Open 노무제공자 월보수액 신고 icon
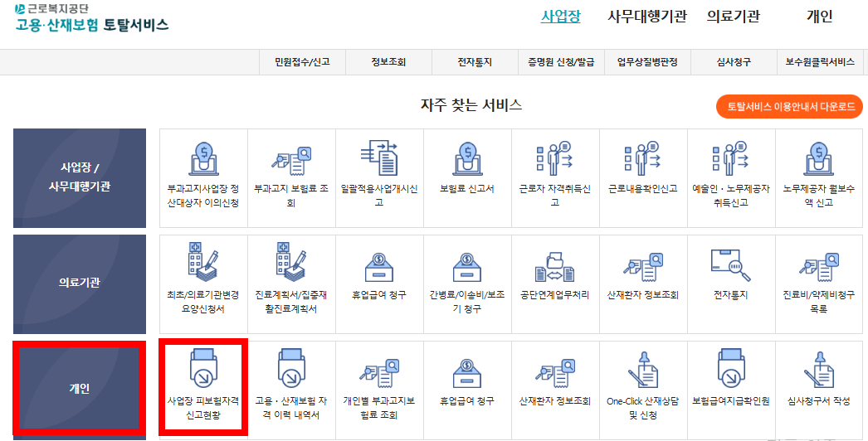868x441 pixels. [819, 159]
